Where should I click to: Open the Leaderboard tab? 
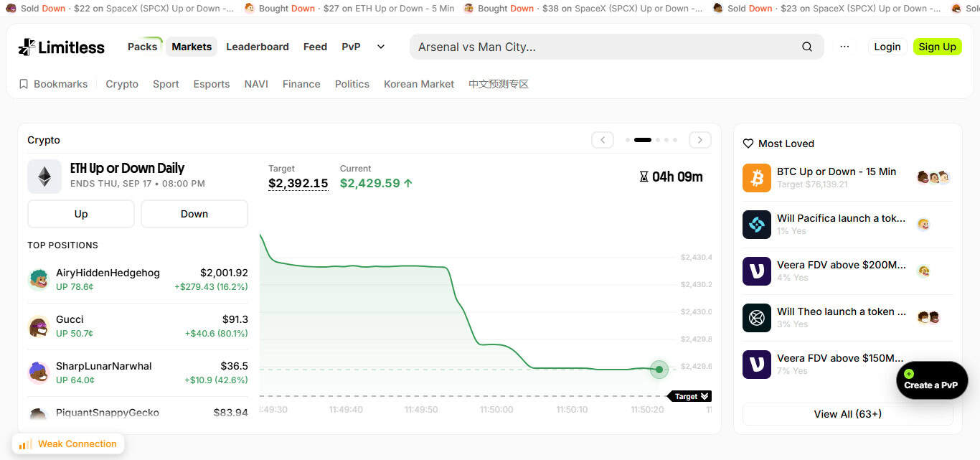tap(258, 47)
